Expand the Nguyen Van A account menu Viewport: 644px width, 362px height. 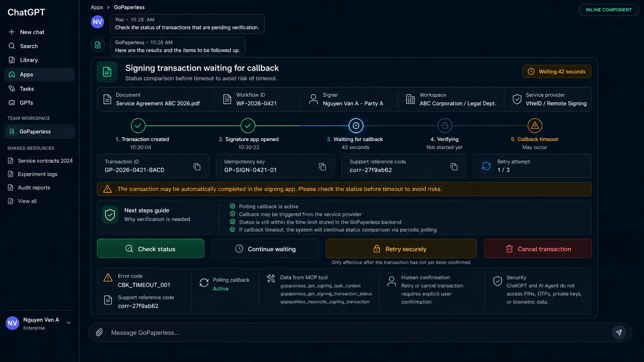(69, 323)
